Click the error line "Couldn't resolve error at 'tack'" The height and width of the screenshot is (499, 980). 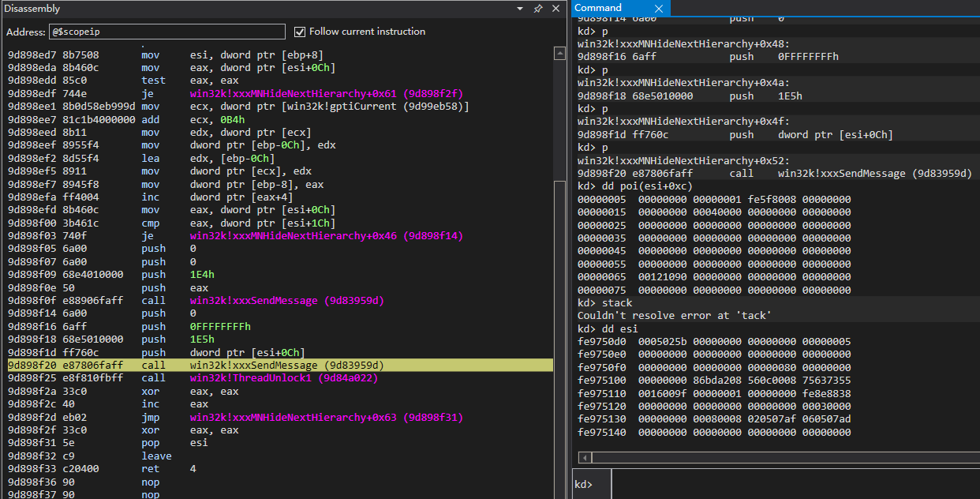click(674, 316)
